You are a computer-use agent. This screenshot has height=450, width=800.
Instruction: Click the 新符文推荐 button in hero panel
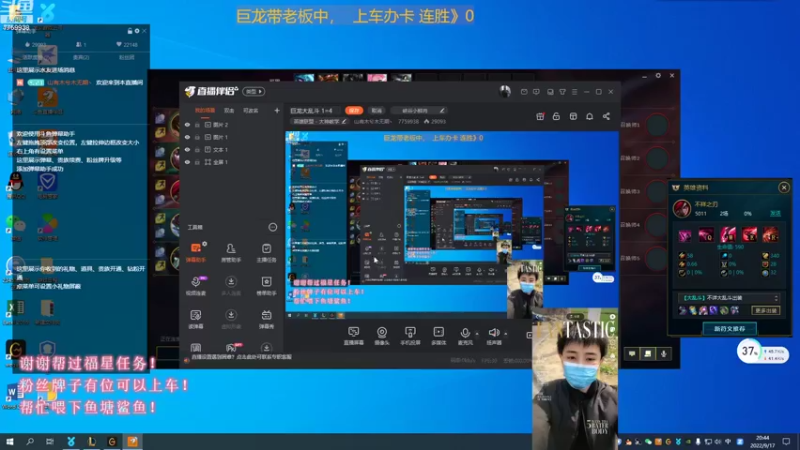click(729, 329)
